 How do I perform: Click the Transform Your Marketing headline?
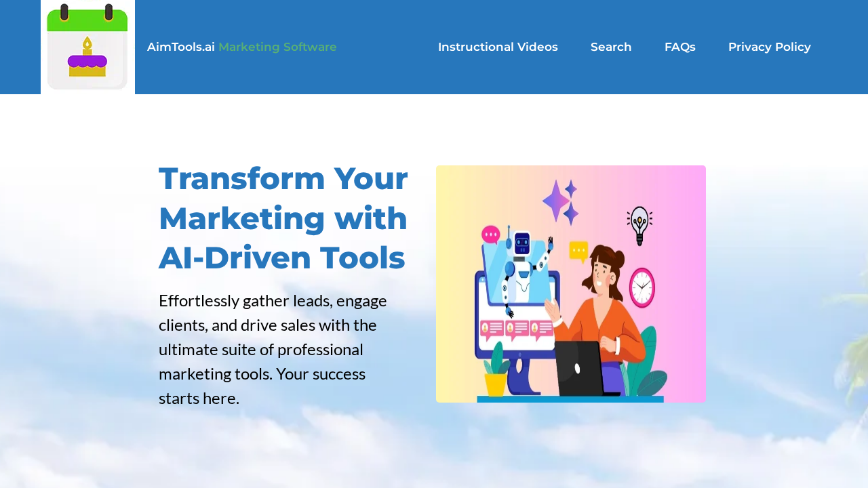pos(283,218)
